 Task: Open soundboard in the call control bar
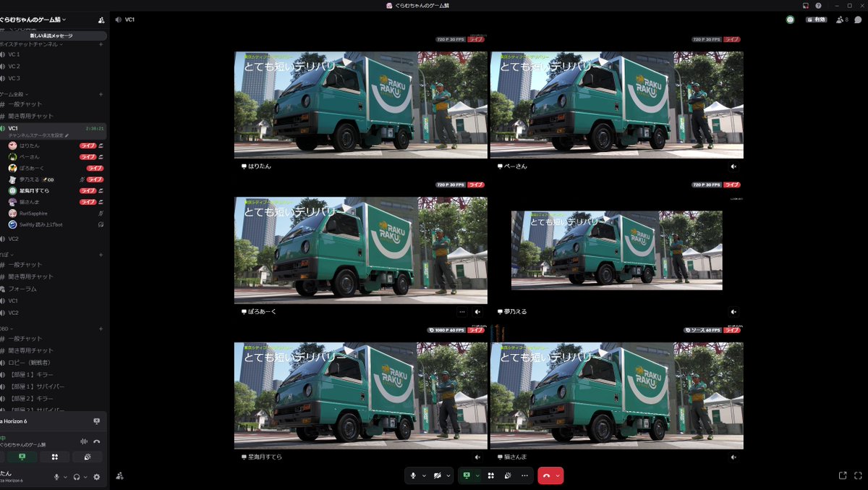[x=508, y=476]
